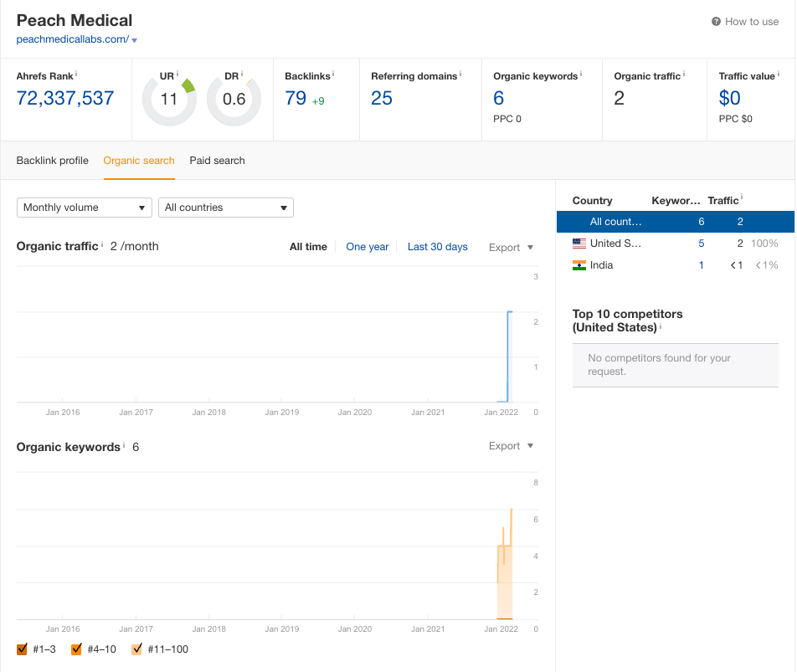Click info icon beside Organic keywords header
This screenshot has height=672, width=797.
click(581, 74)
